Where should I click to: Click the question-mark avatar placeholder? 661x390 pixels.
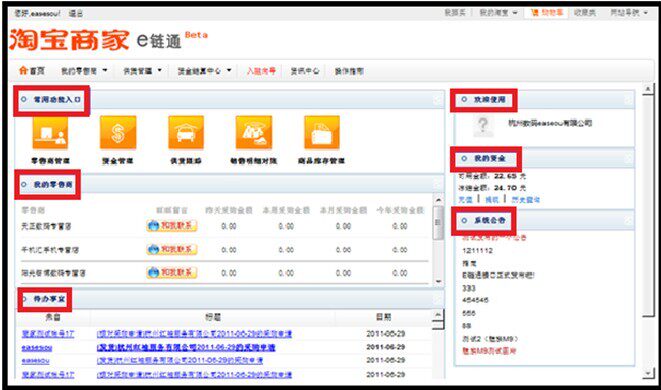pyautogui.click(x=483, y=126)
